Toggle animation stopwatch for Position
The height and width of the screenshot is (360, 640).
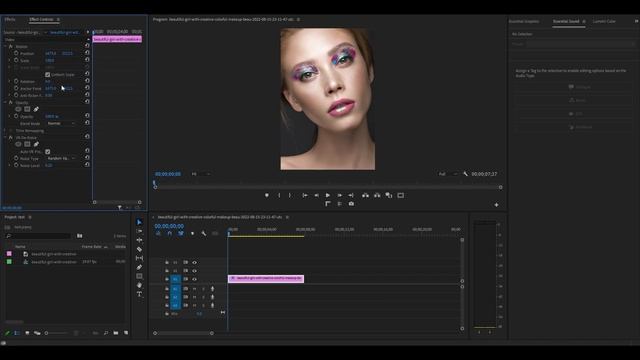pos(16,53)
